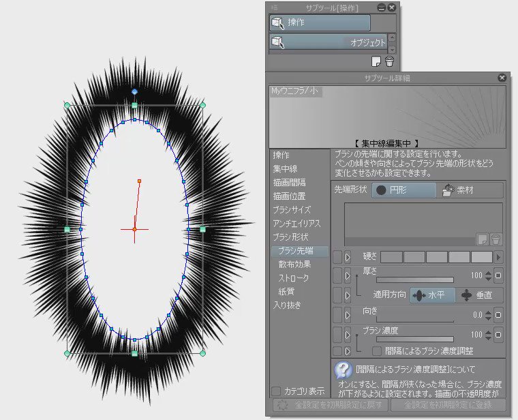Add a tip material with the page icon

coord(483,239)
